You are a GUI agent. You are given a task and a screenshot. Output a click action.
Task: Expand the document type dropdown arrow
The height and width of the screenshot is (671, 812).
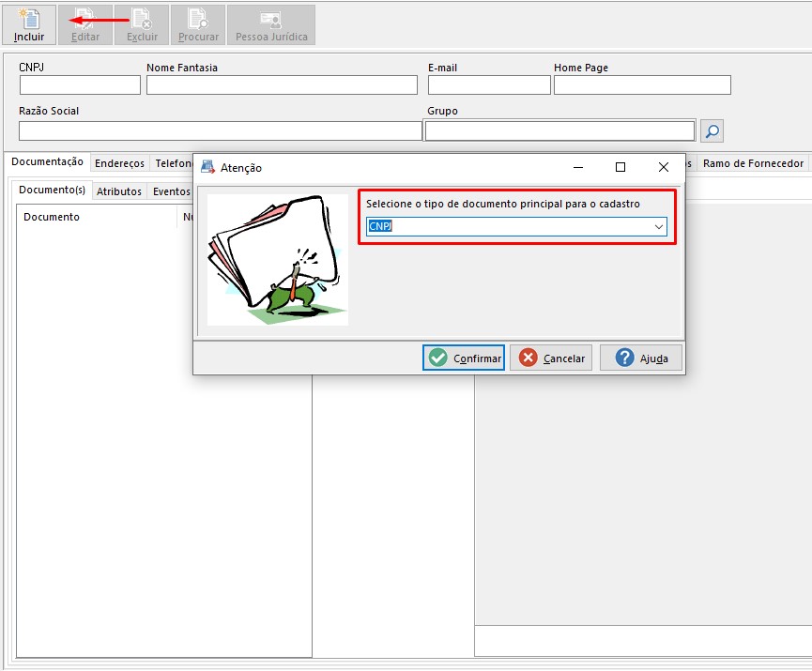pos(659,227)
